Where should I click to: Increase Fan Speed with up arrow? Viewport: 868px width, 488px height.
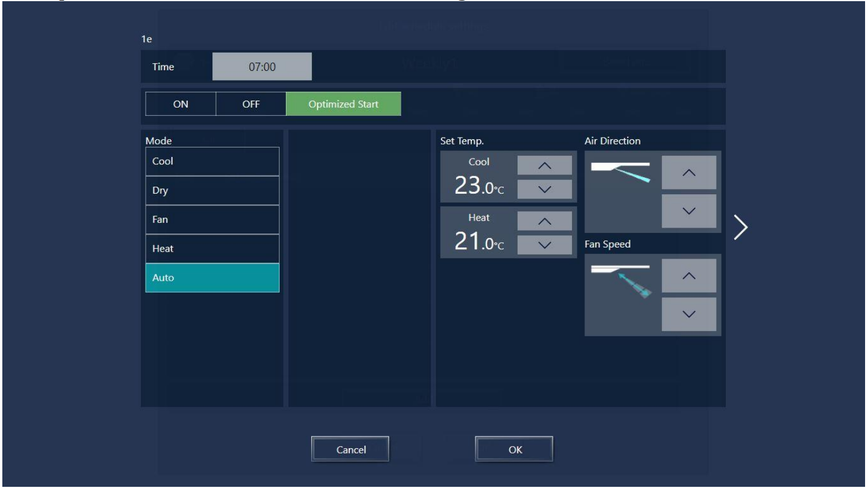[688, 276]
